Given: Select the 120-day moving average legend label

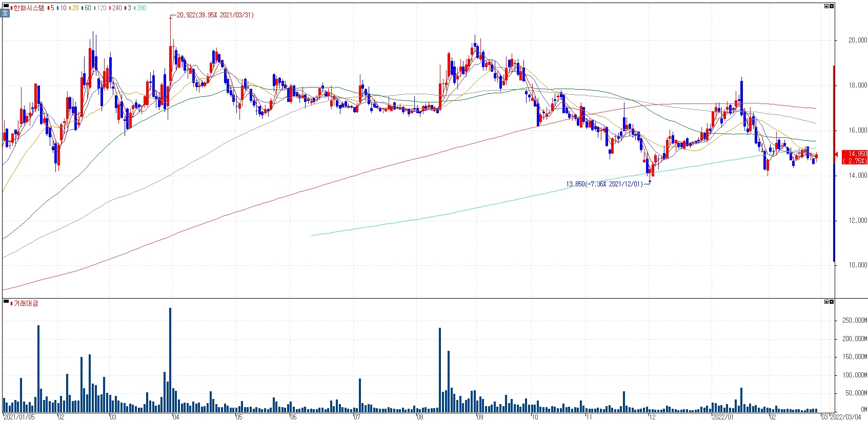Looking at the screenshot, I should coord(101,8).
